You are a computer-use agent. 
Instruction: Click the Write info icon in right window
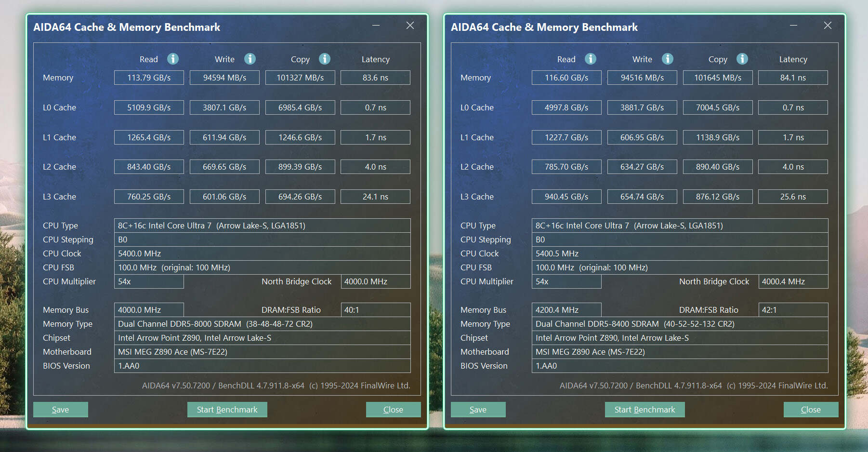pos(668,59)
